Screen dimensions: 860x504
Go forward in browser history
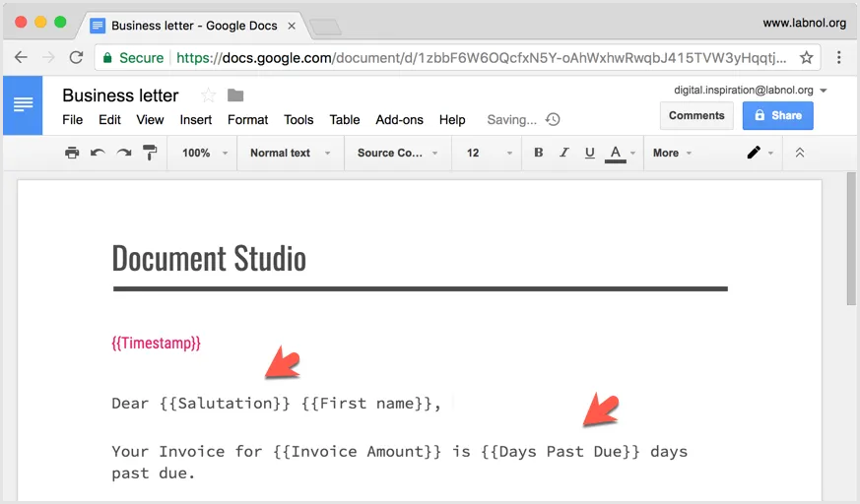pos(49,57)
